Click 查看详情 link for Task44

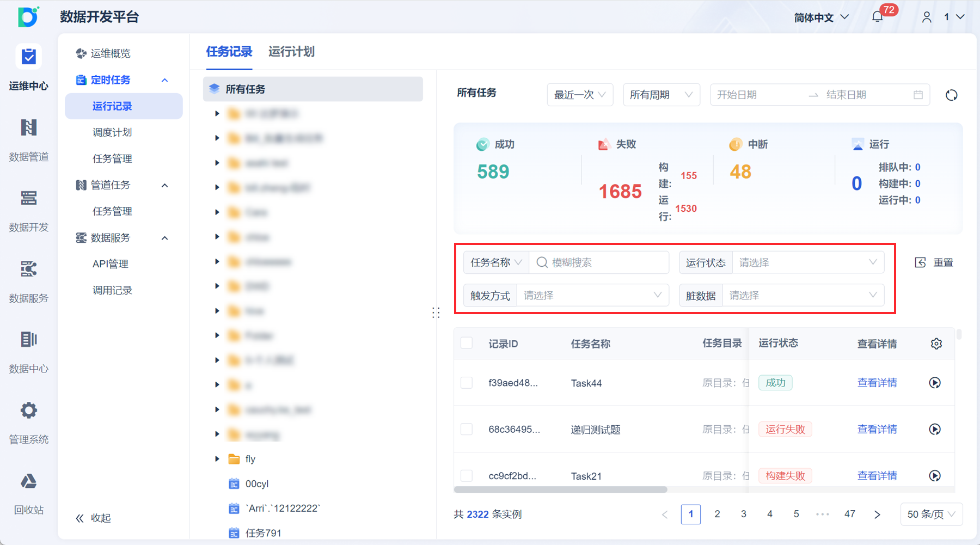[877, 383]
